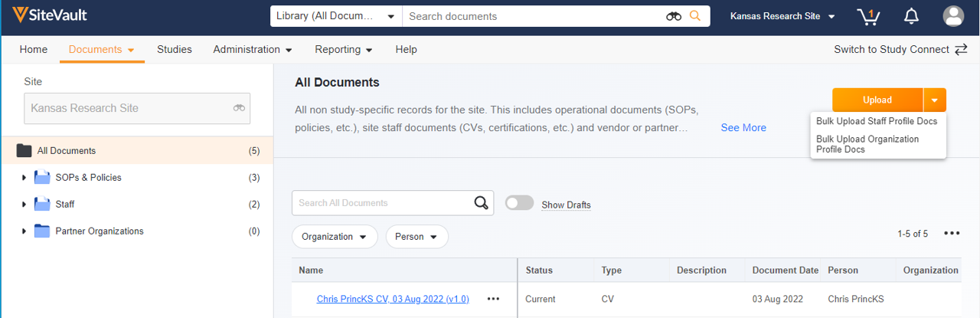Open the Person filter dropdown
Viewport: 980px width, 318px height.
click(416, 237)
